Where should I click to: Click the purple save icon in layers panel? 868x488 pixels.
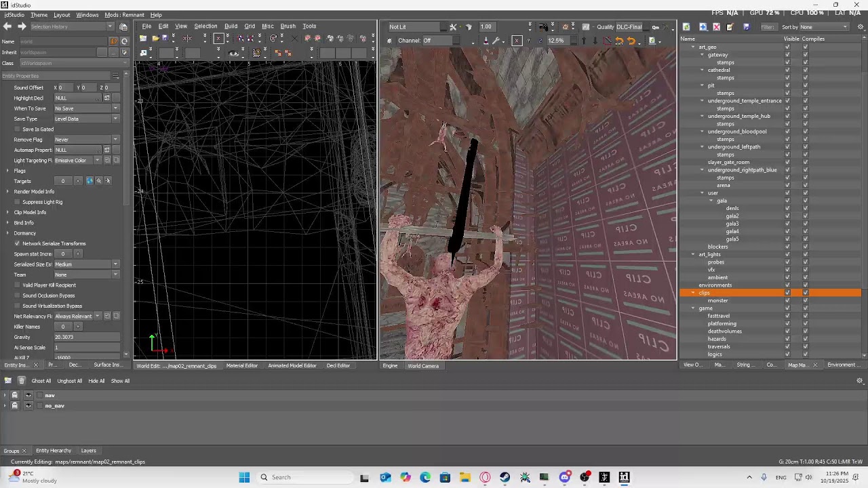746,27
